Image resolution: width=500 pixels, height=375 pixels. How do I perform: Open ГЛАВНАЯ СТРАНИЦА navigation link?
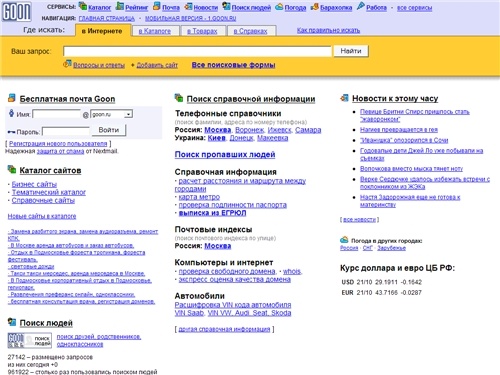[107, 18]
